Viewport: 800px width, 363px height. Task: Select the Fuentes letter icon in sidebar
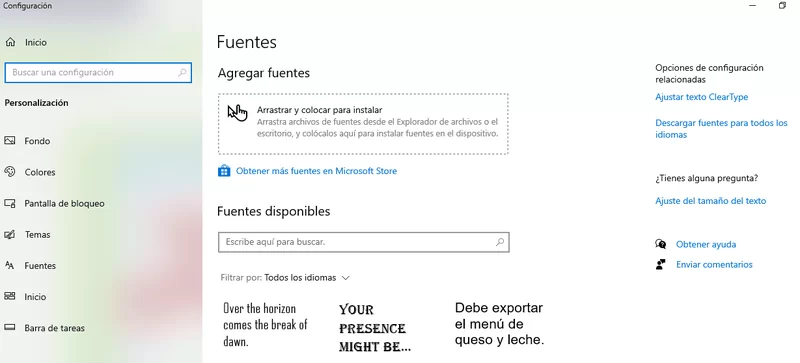[x=10, y=265]
